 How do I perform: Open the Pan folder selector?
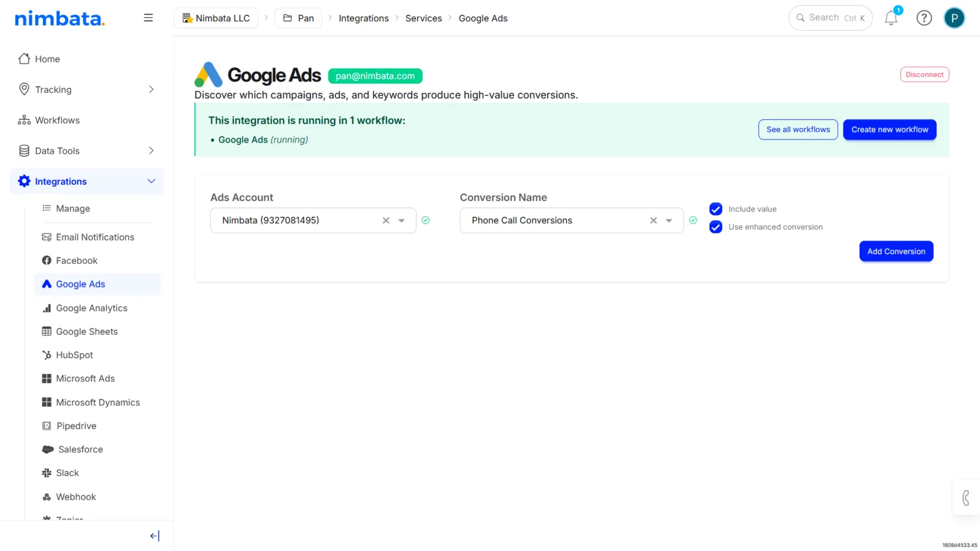(298, 18)
